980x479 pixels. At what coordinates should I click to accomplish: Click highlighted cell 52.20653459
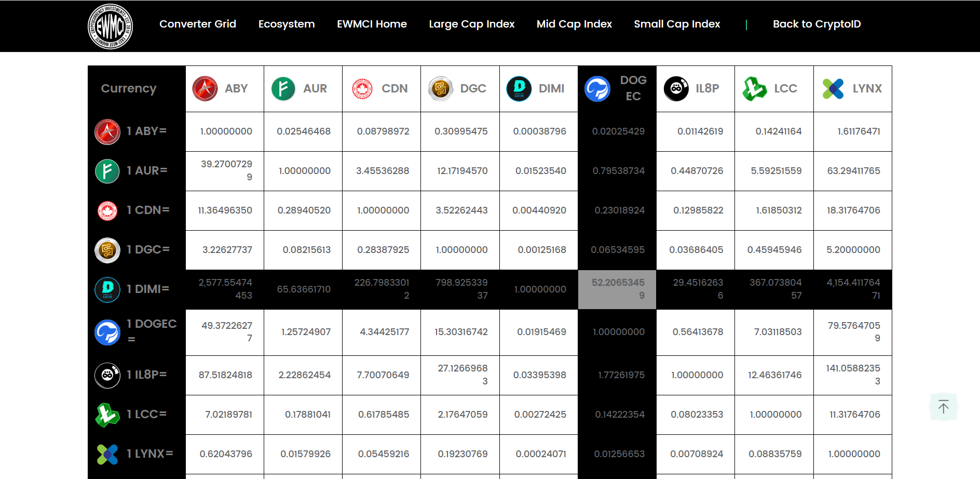click(x=618, y=289)
